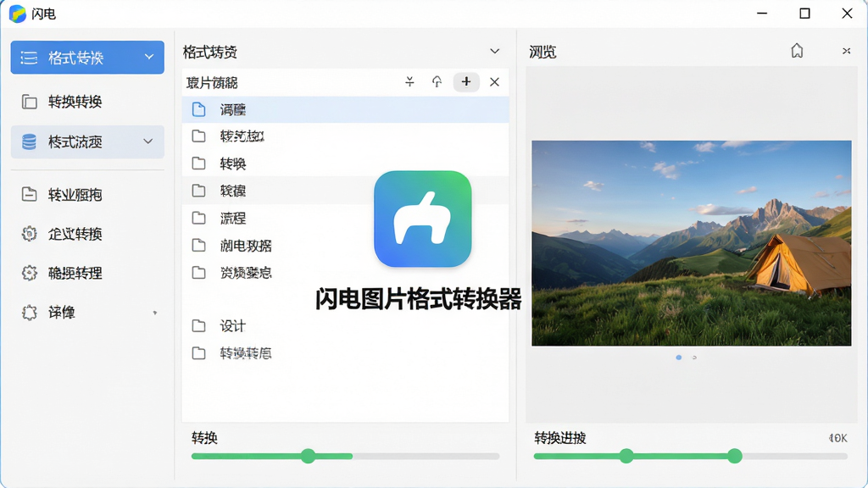Expand the chevron beside the database item
Viewport: 868px width, 488px height.
point(147,141)
